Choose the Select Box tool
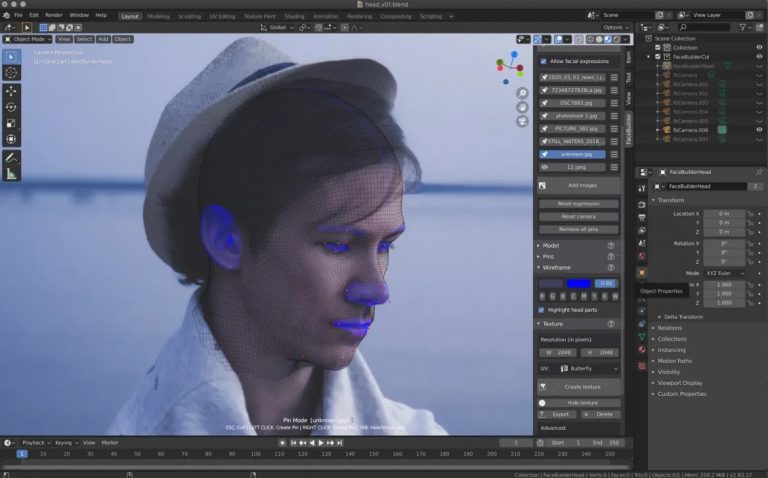Image resolution: width=768 pixels, height=478 pixels. [11, 57]
